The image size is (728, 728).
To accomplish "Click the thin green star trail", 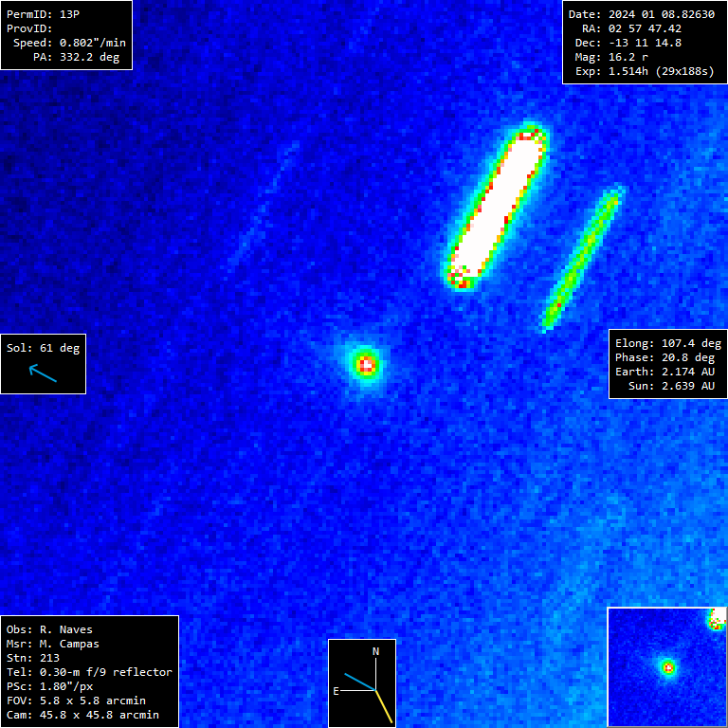I will click(x=581, y=259).
